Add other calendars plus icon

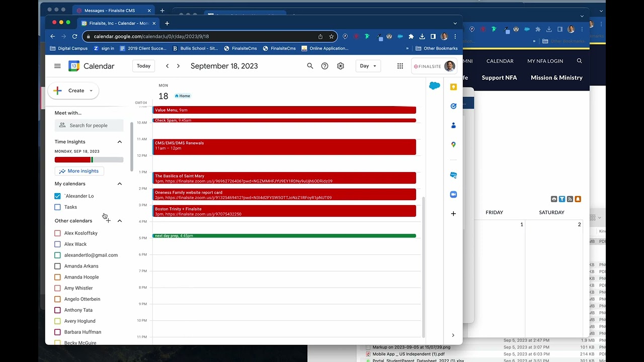pyautogui.click(x=108, y=221)
